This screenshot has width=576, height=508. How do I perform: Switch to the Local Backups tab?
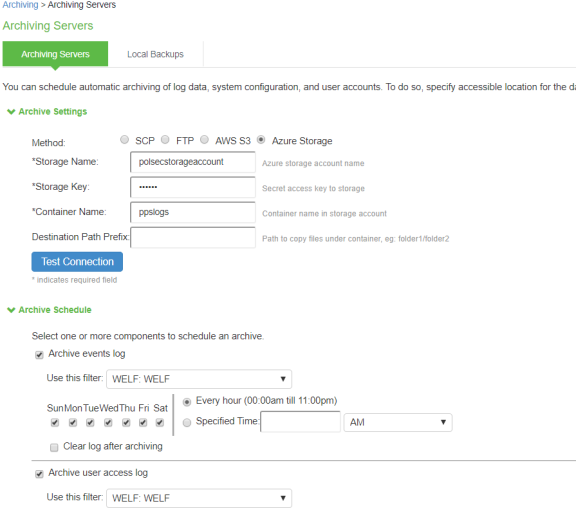(155, 54)
